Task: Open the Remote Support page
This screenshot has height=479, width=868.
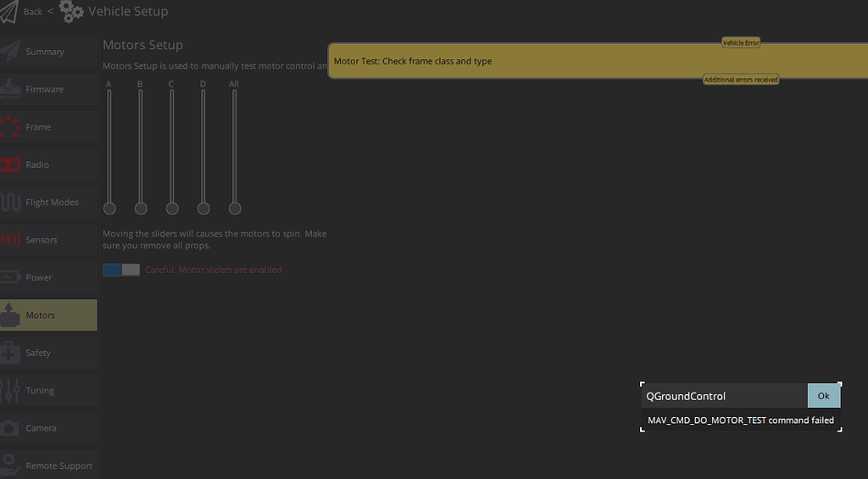Action: [48, 465]
